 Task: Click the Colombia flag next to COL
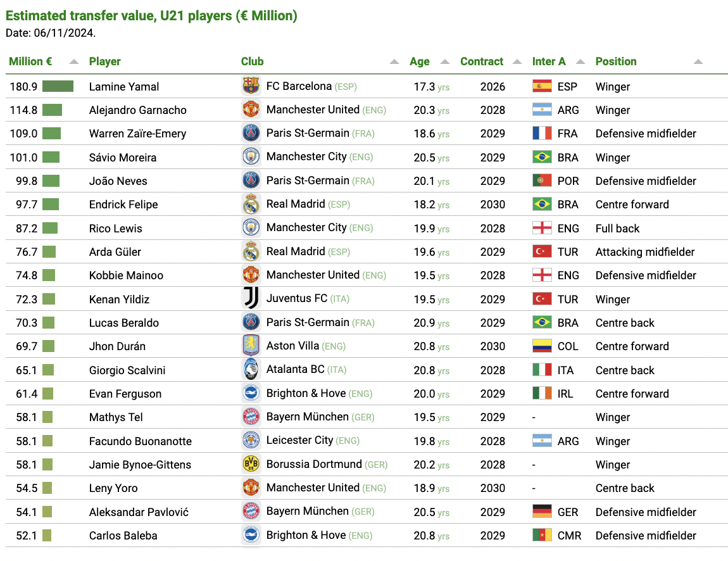542,346
